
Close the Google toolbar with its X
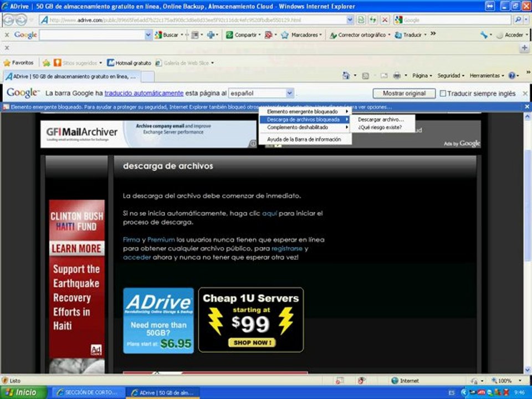click(x=7, y=34)
